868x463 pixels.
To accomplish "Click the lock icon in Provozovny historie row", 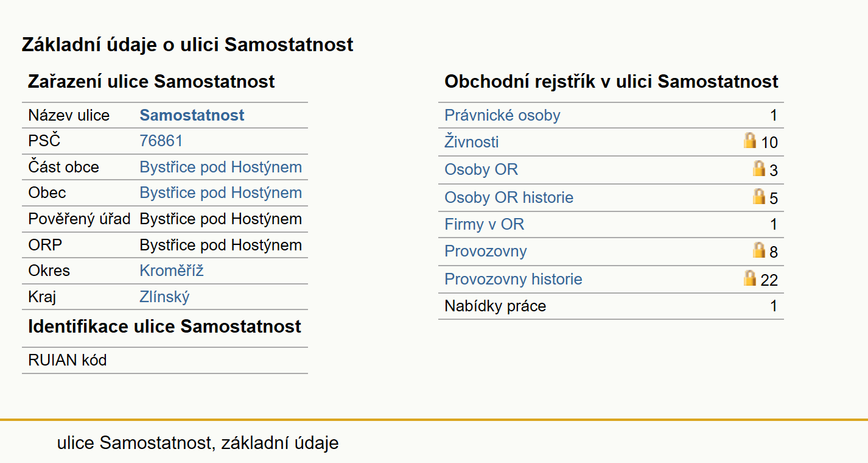I will [x=750, y=278].
